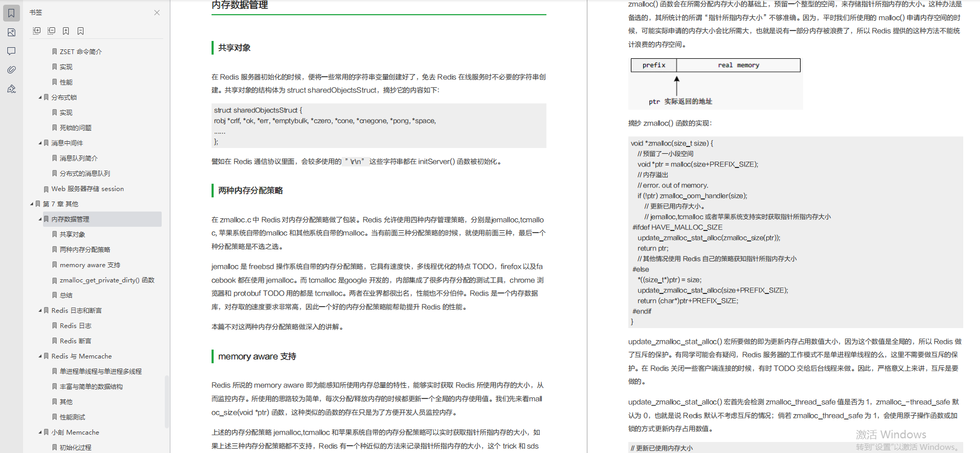Click the delete bookmark icon
The width and height of the screenshot is (980, 453).
(x=81, y=31)
